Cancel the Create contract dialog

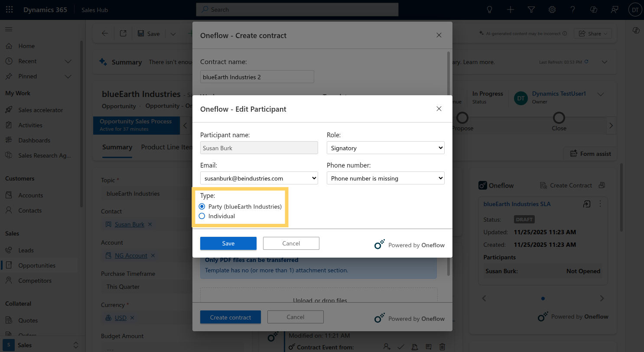point(296,317)
